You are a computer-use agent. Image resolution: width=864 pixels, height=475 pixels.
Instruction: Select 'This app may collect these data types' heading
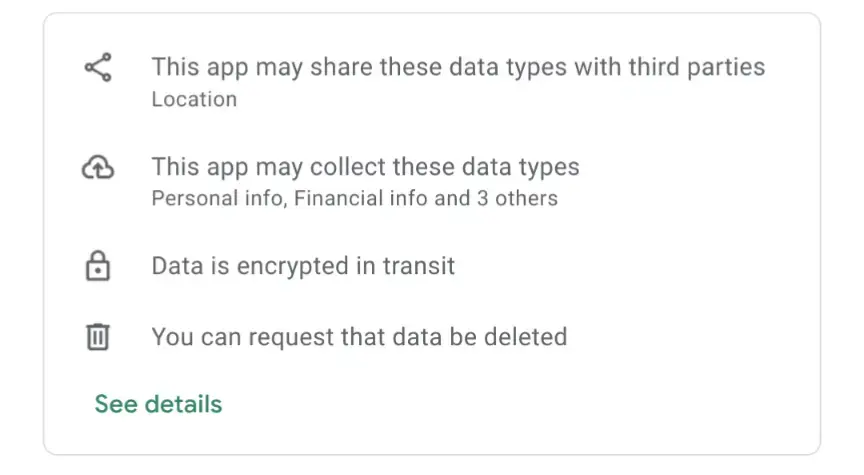pyautogui.click(x=365, y=167)
